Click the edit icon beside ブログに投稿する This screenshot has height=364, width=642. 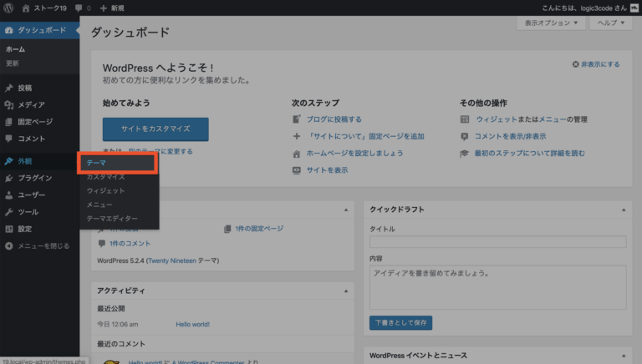pyautogui.click(x=297, y=119)
